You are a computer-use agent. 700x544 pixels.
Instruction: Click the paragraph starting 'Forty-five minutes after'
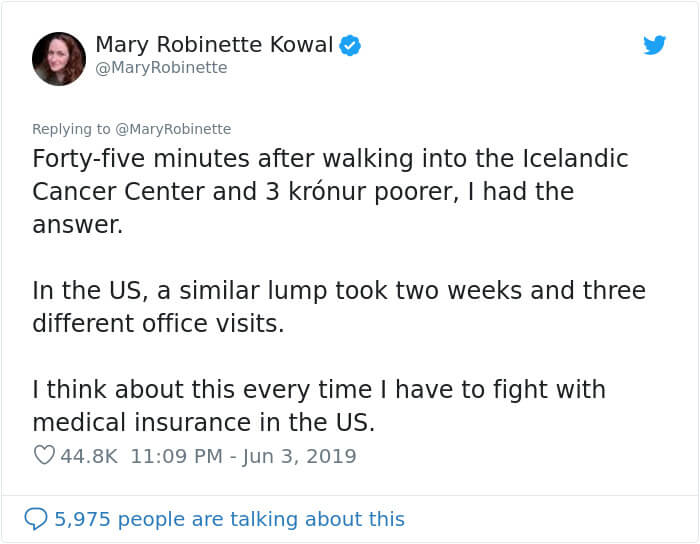330,191
